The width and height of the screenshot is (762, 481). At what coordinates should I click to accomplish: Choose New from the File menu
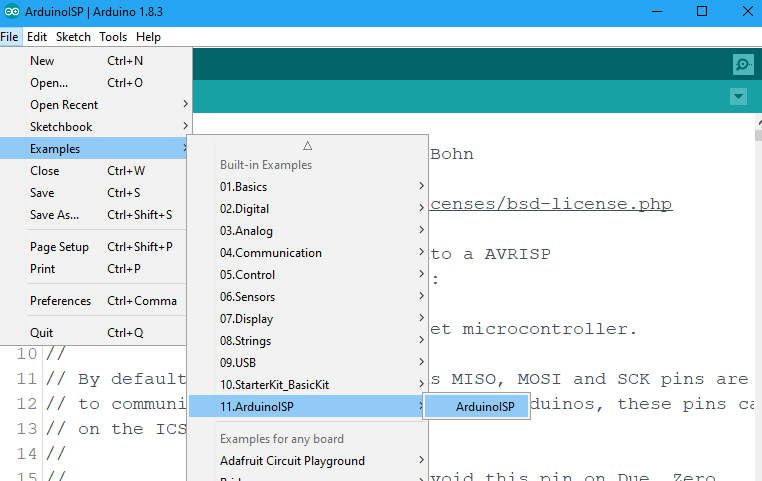coord(93,61)
